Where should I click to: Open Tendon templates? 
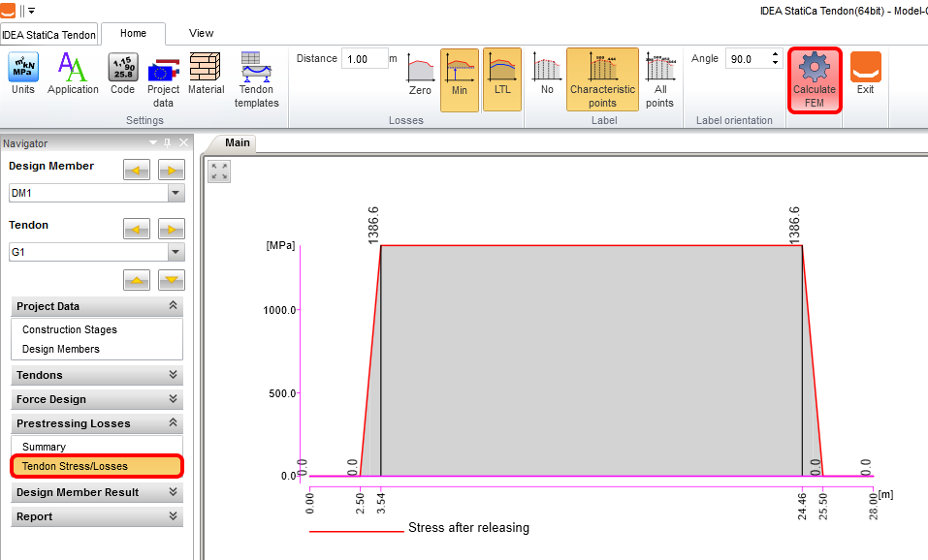(256, 79)
